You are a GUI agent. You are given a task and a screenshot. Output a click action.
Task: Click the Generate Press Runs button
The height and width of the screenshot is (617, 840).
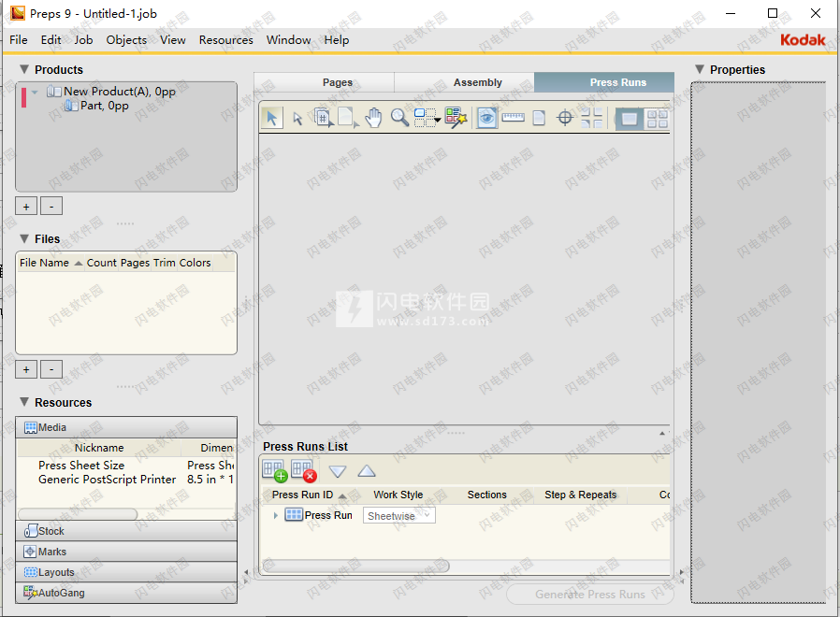pyautogui.click(x=590, y=595)
